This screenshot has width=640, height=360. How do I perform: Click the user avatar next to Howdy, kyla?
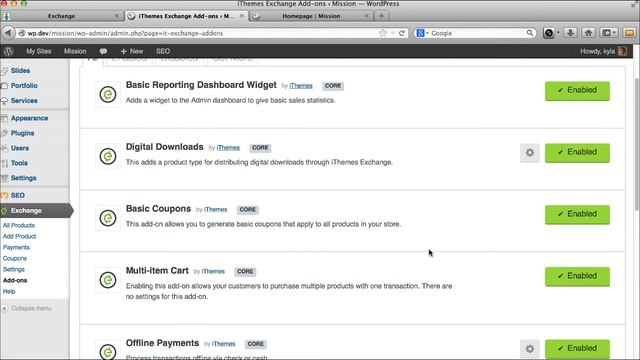(622, 51)
